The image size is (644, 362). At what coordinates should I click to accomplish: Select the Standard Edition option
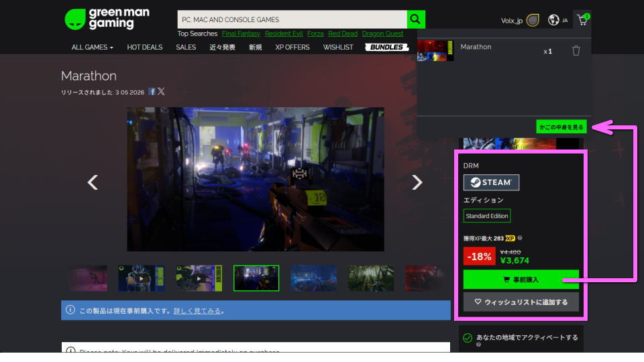(487, 216)
